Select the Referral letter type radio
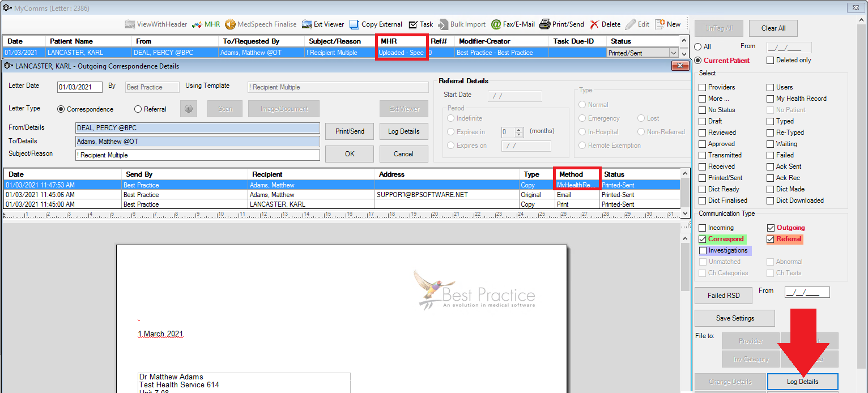Screen dimensions: 868x393 click(x=138, y=109)
